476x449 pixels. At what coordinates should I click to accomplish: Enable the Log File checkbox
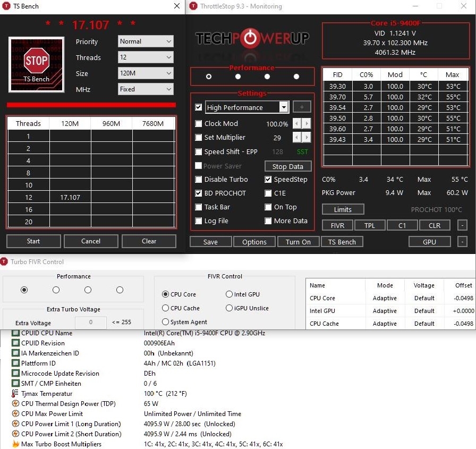(199, 221)
